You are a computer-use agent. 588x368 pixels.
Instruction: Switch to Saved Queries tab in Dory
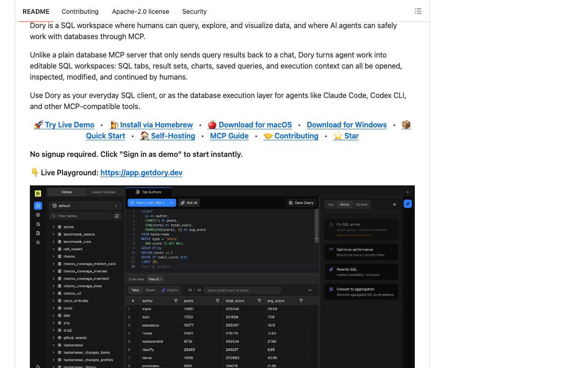pos(103,192)
